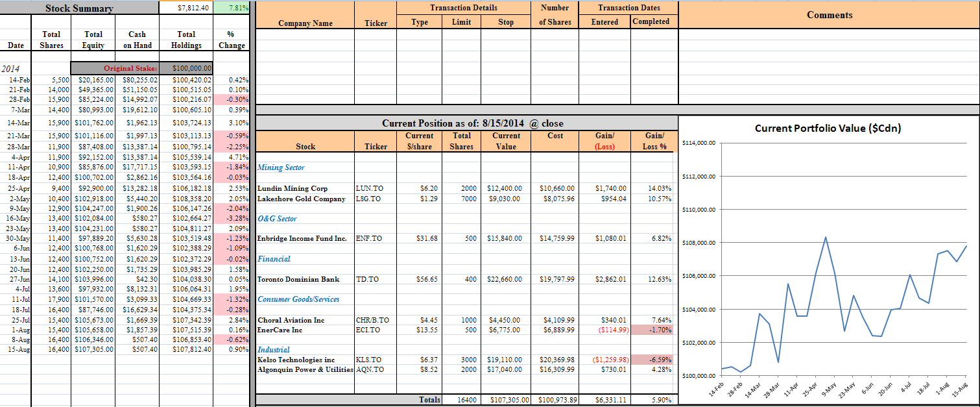This screenshot has height=407, width=980.
Task: Click the "% Change" column header
Action: [232, 40]
